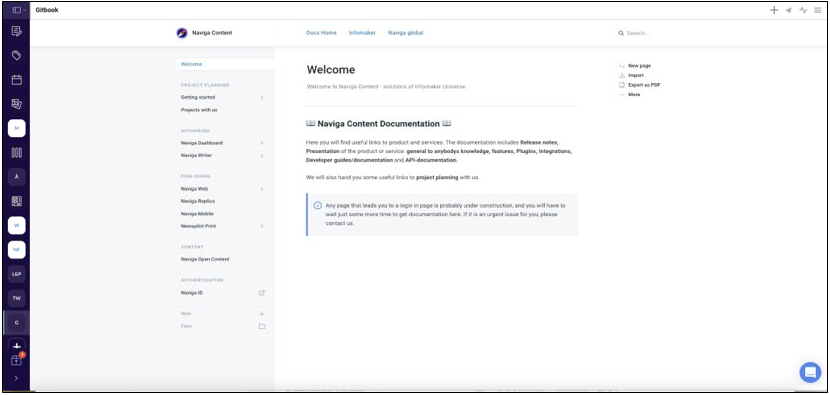Click New in the sidebar footer

[x=186, y=313]
